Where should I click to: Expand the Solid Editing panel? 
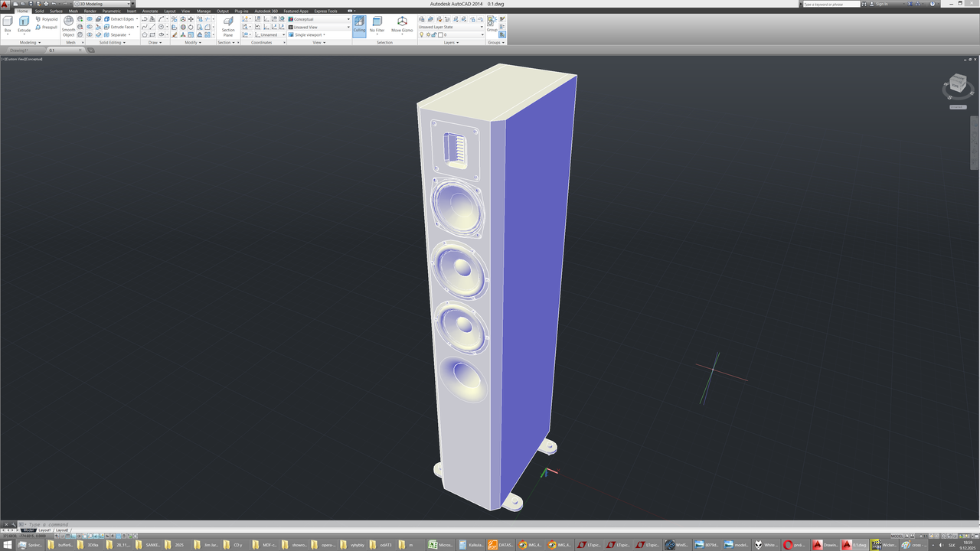pyautogui.click(x=111, y=43)
